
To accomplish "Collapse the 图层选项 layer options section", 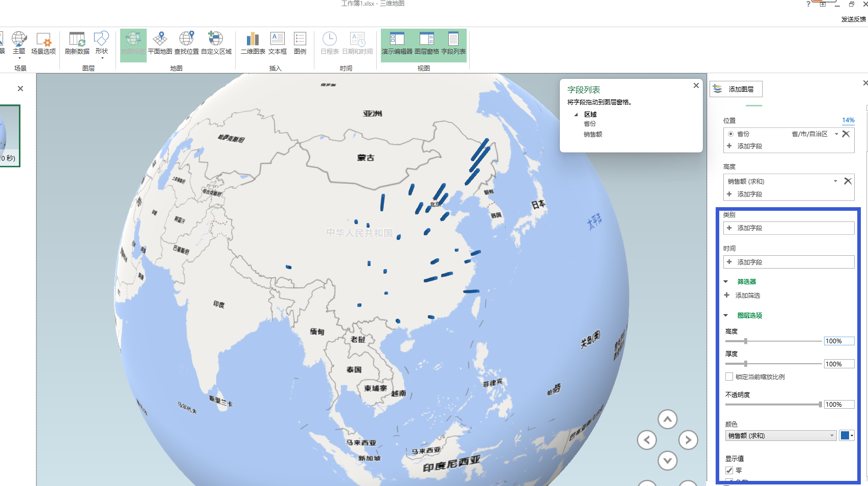I will (x=725, y=316).
